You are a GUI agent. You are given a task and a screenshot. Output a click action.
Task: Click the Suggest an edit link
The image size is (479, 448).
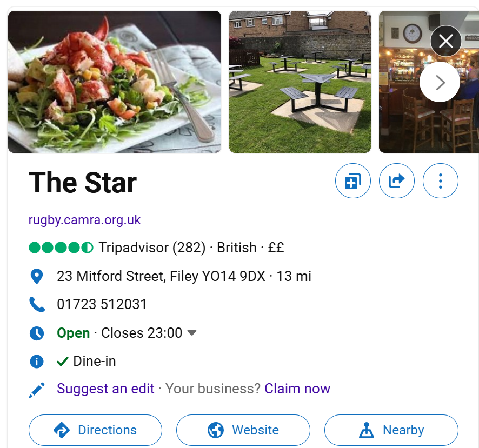point(105,389)
